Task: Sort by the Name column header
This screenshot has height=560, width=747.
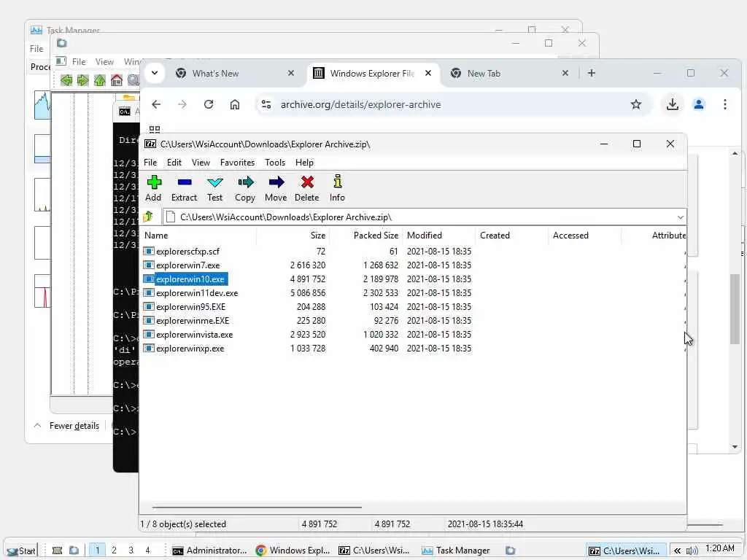Action: click(x=198, y=236)
